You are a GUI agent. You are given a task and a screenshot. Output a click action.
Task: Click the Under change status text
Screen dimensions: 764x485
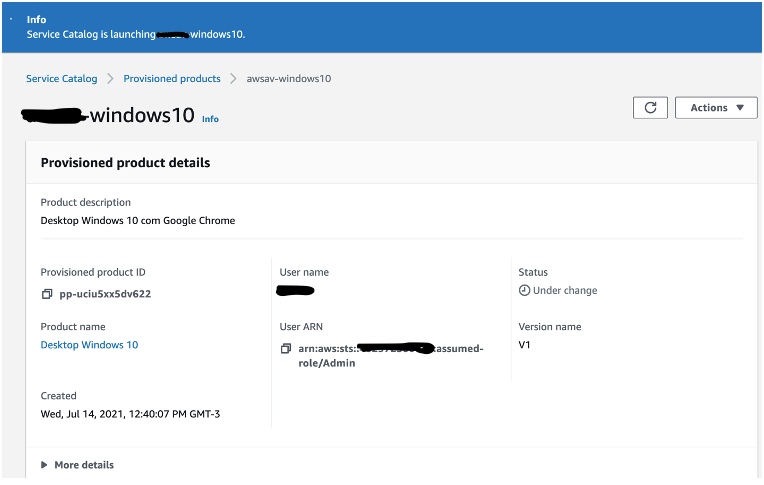(565, 291)
